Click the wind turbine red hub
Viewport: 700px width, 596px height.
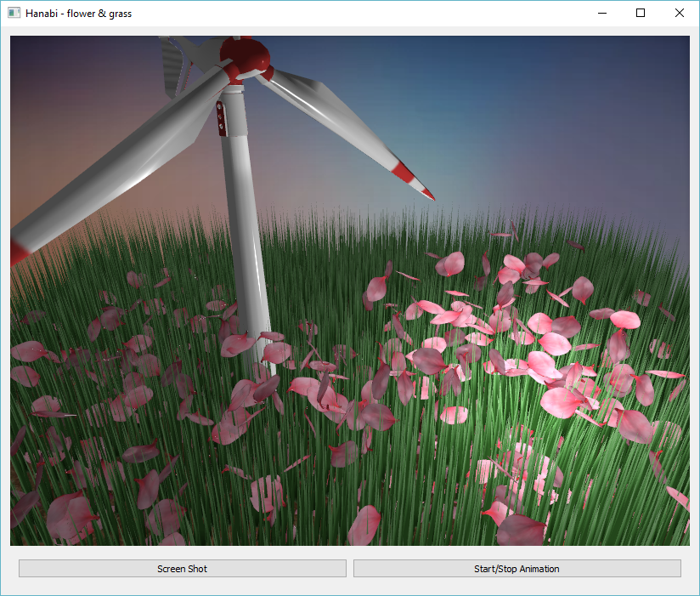tap(245, 58)
